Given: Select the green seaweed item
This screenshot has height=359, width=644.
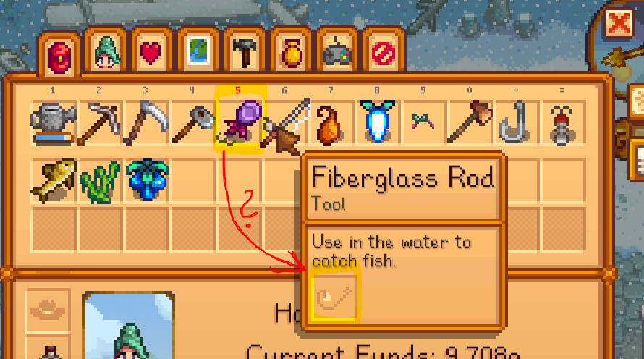Looking at the screenshot, I should pos(99,181).
